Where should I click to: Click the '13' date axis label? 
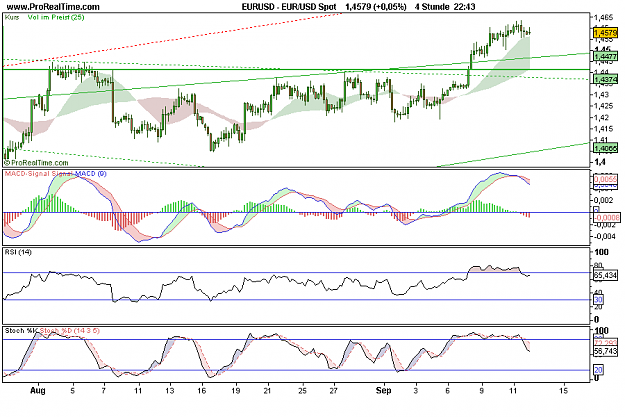(169, 390)
